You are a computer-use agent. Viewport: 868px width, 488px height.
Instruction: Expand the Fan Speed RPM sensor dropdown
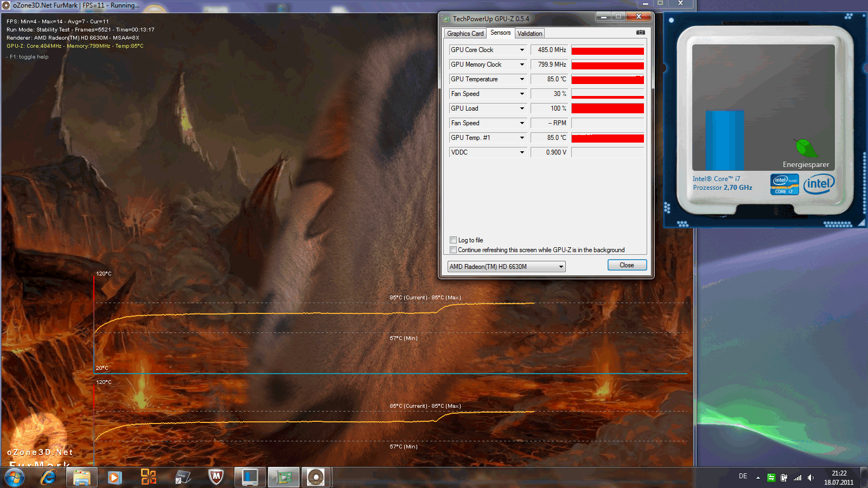click(x=522, y=123)
